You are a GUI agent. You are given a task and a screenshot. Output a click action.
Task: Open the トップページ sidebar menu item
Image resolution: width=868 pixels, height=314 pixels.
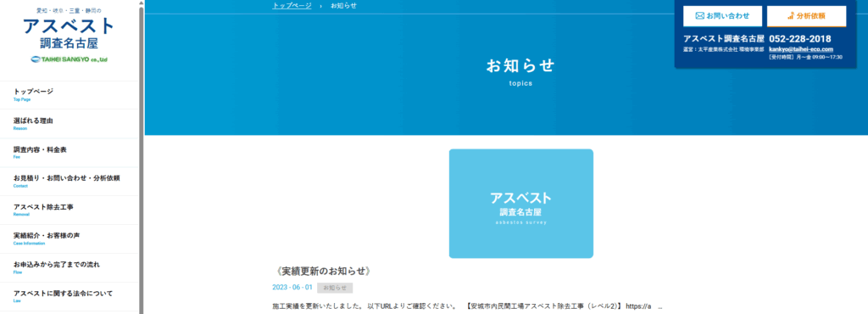coord(70,95)
